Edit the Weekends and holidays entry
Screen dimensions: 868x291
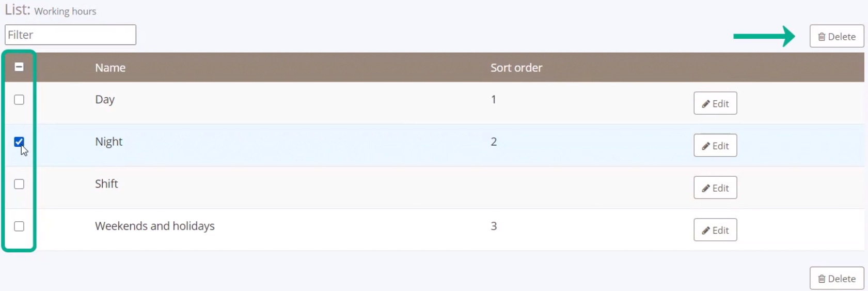tap(715, 230)
